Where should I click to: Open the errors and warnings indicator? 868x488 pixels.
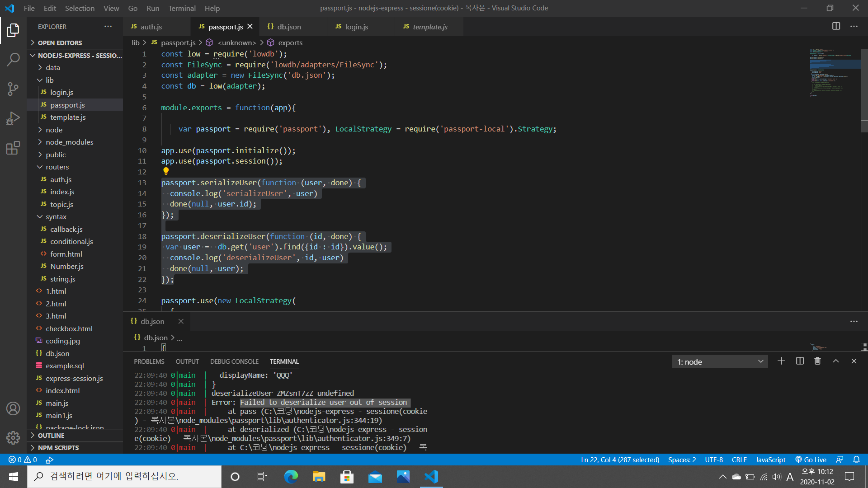coord(23,460)
